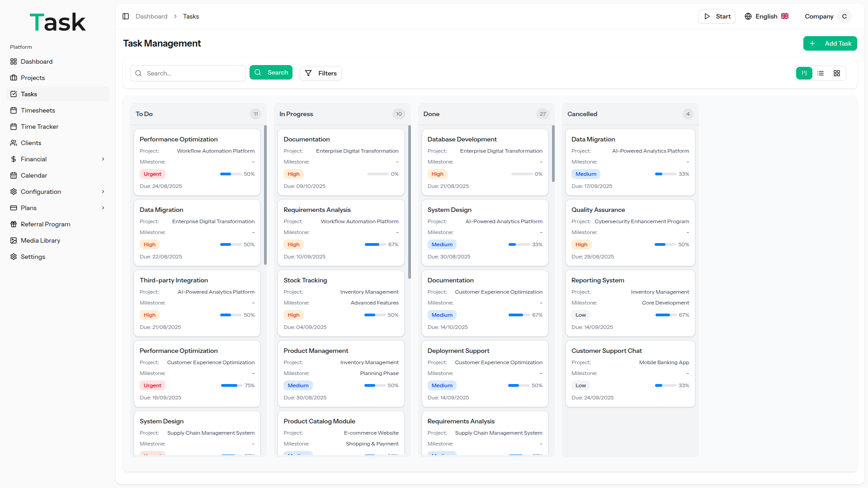Screen dimensions: 868x488
Task: Switch to kanban board view
Action: [804, 73]
